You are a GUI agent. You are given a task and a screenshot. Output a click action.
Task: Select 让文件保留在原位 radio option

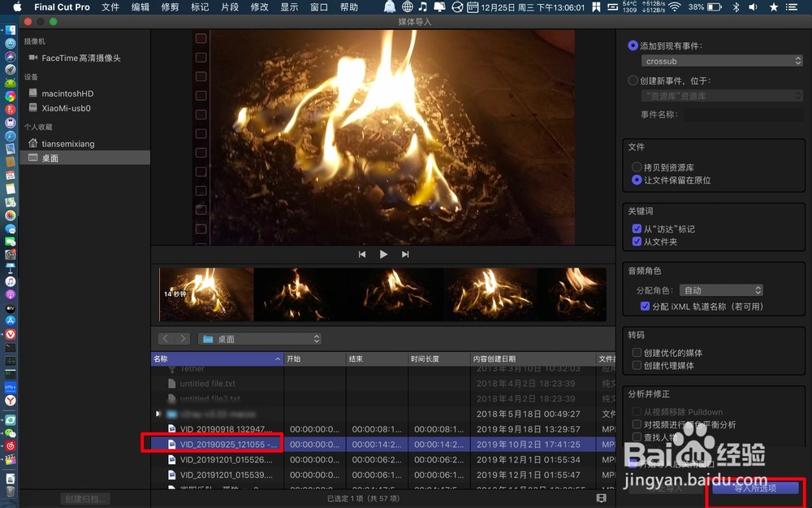[x=637, y=180]
